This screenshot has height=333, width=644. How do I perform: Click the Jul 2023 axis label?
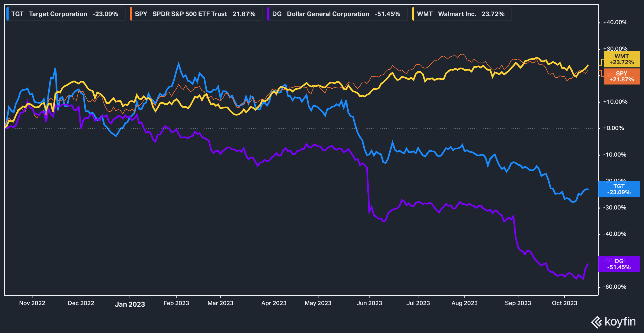[x=418, y=303]
